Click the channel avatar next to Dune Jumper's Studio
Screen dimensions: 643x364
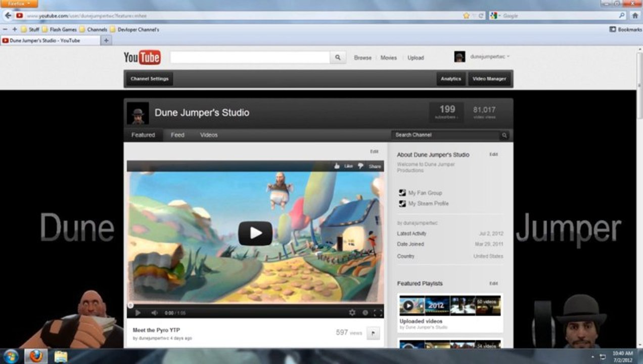(137, 113)
